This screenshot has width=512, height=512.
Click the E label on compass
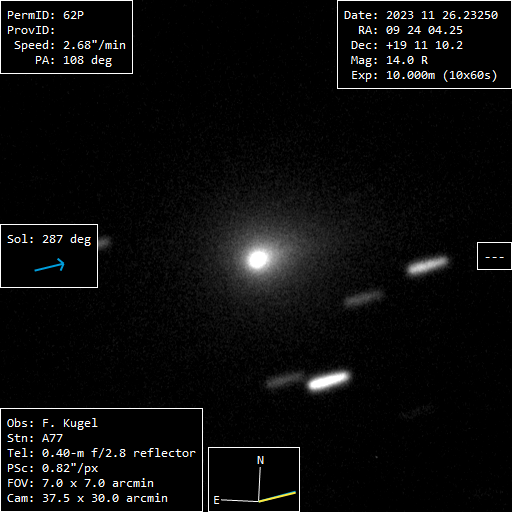(x=216, y=500)
